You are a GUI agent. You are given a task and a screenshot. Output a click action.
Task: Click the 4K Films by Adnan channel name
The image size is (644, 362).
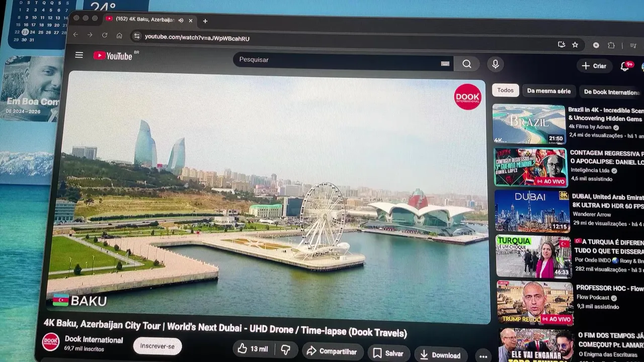(590, 127)
